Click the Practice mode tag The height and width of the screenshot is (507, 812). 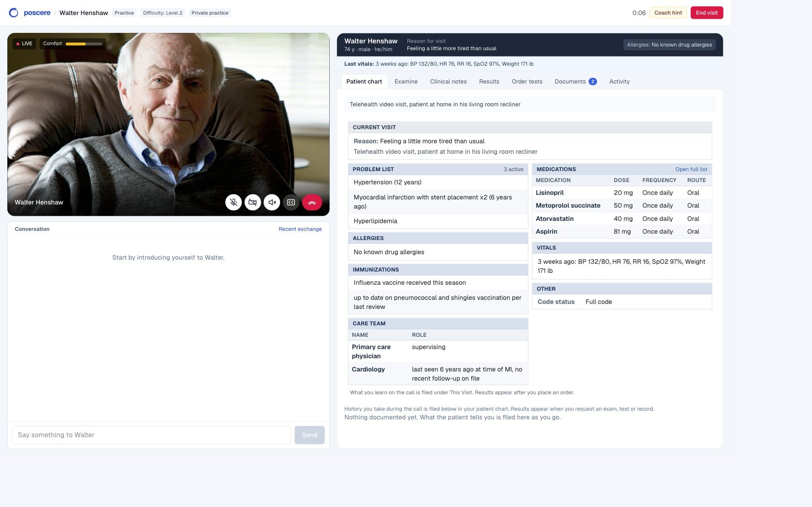[x=124, y=13]
